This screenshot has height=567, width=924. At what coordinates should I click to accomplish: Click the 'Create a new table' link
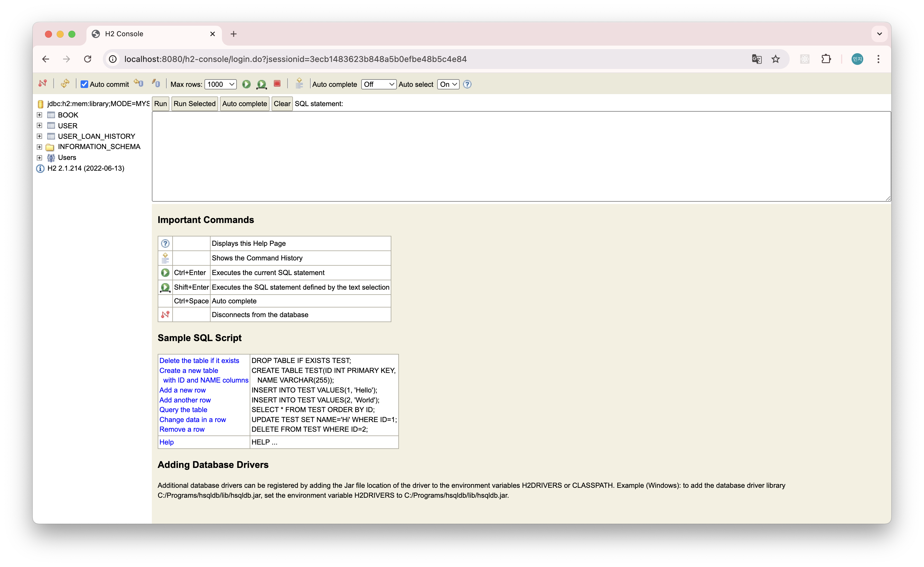(x=189, y=370)
